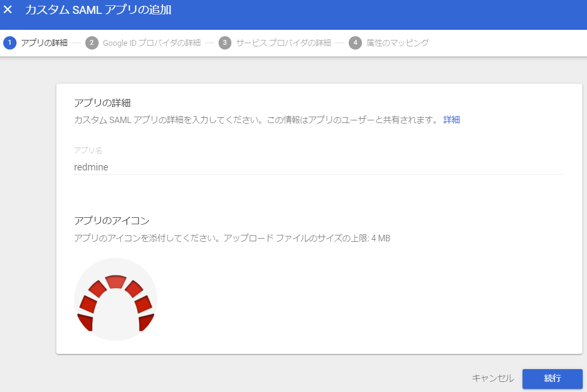
Task: Close the custom SAML app dialog
Action: 7,10
